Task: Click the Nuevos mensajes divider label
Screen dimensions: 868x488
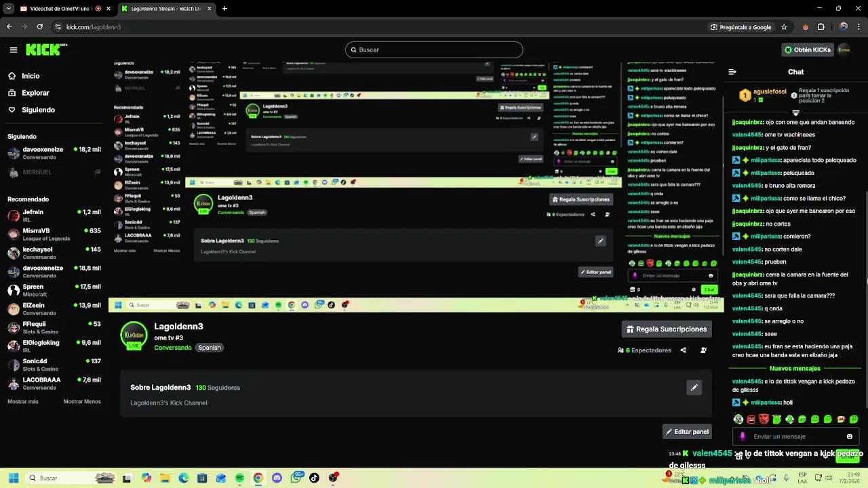Action: (x=795, y=369)
